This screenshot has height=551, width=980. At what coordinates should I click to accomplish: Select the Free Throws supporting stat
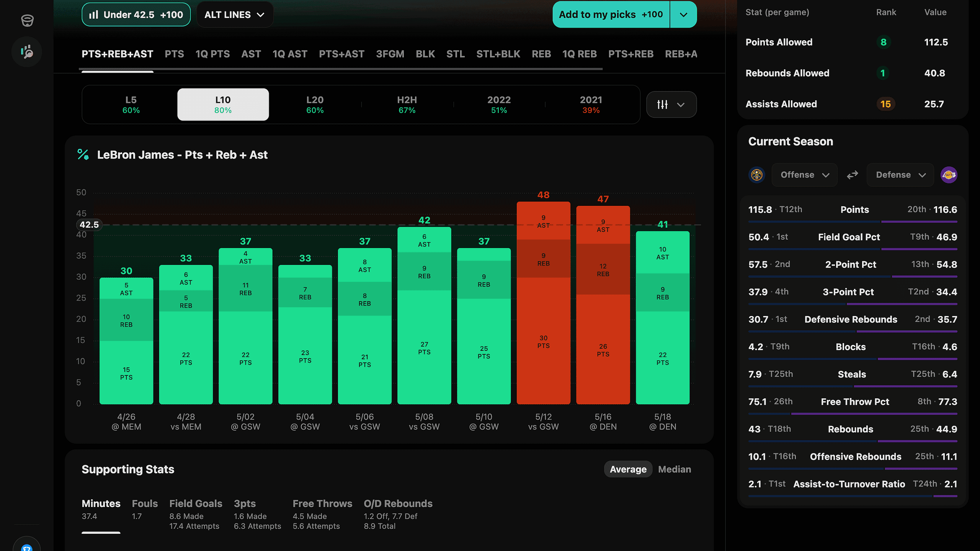322,515
